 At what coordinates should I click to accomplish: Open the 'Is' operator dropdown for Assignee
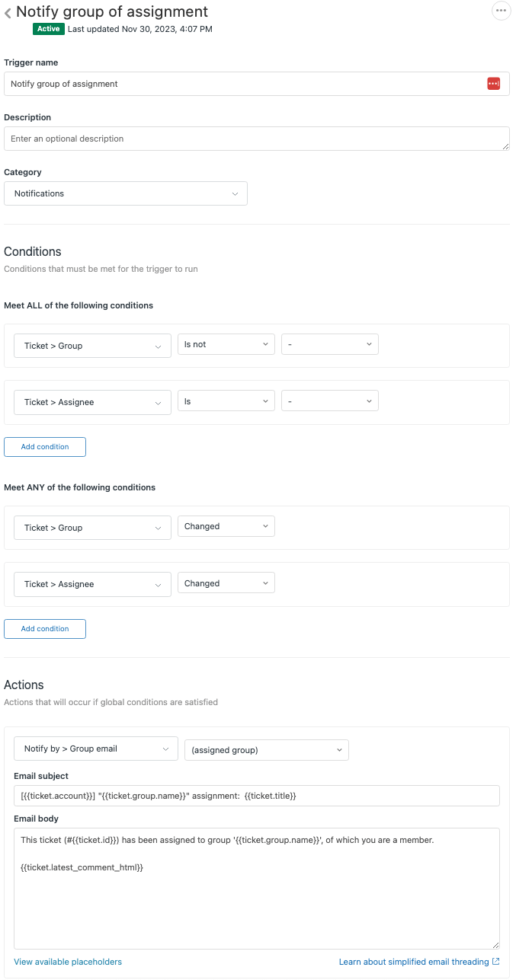click(x=226, y=401)
